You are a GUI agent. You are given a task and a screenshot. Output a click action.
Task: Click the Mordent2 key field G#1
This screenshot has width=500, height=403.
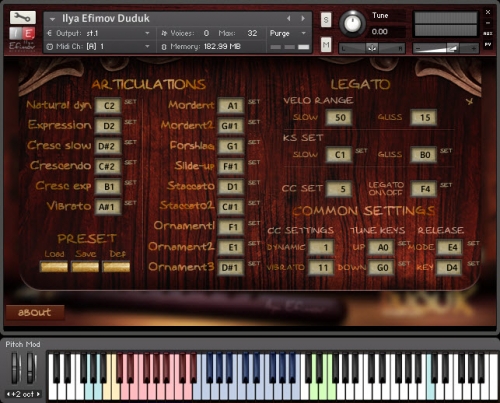pos(231,126)
